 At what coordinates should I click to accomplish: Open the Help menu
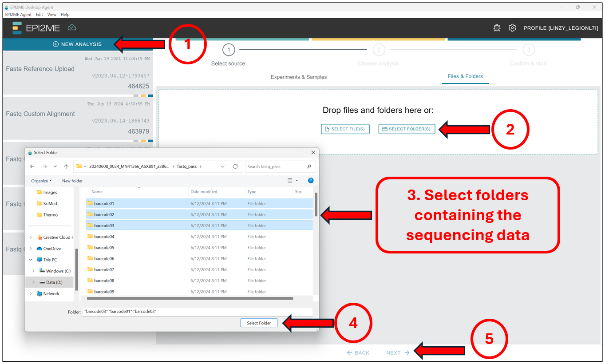tap(65, 15)
